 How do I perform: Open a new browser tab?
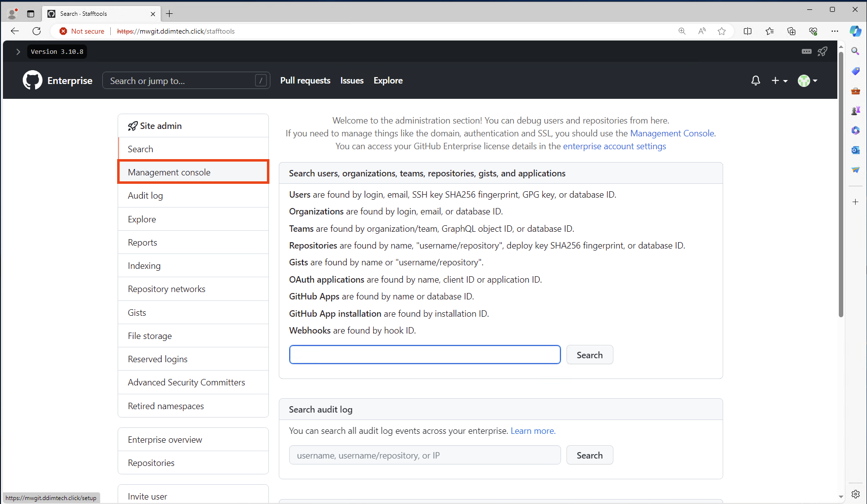pos(169,14)
